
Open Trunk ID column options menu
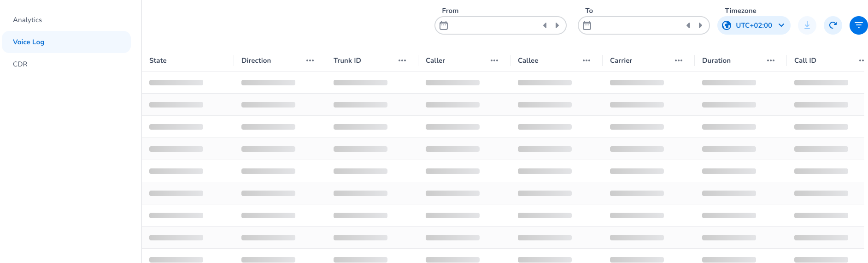pos(402,60)
